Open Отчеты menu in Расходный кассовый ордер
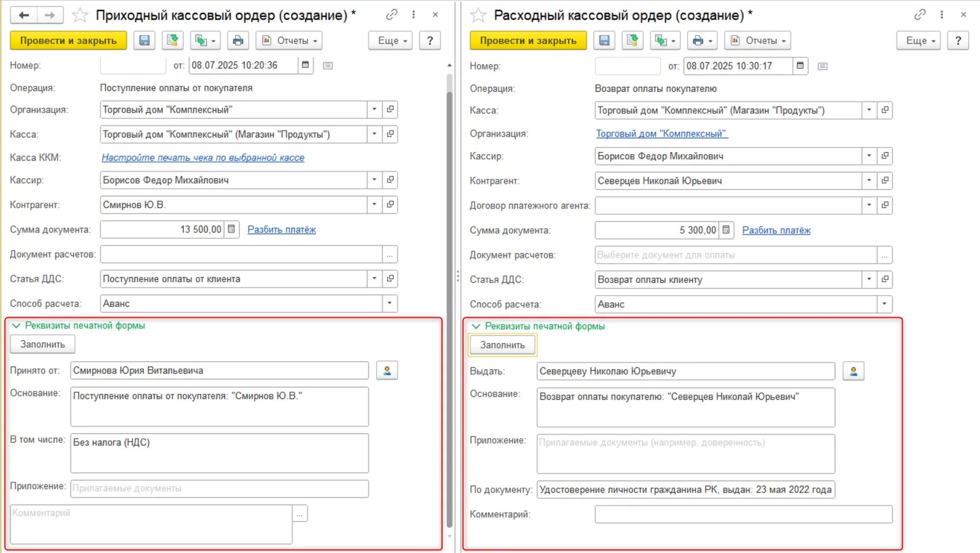Screen dimensions: 980x553 tap(758, 40)
